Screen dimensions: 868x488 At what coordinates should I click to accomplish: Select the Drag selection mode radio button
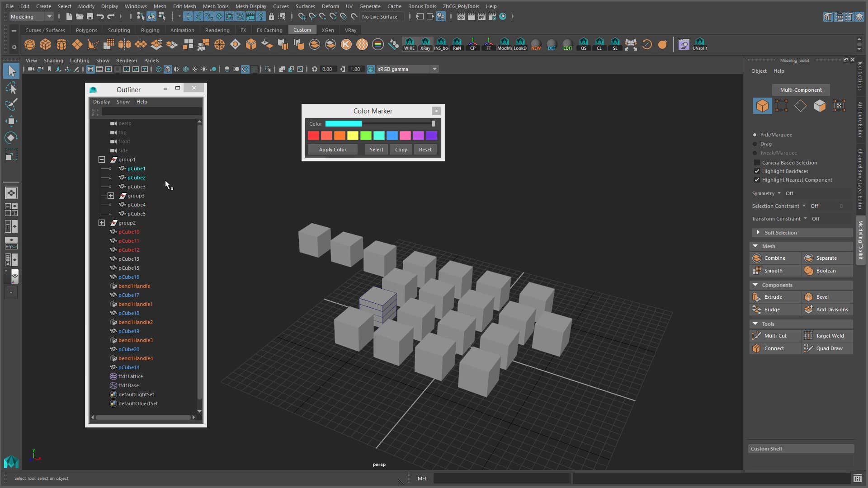click(x=755, y=144)
